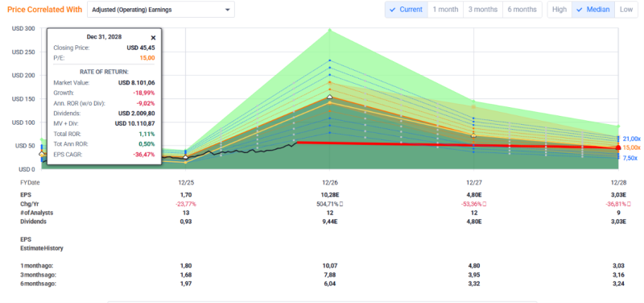The image size is (644, 303).
Task: Open the Adjusted (Operating) Earnings dropdown
Action: tap(161, 10)
